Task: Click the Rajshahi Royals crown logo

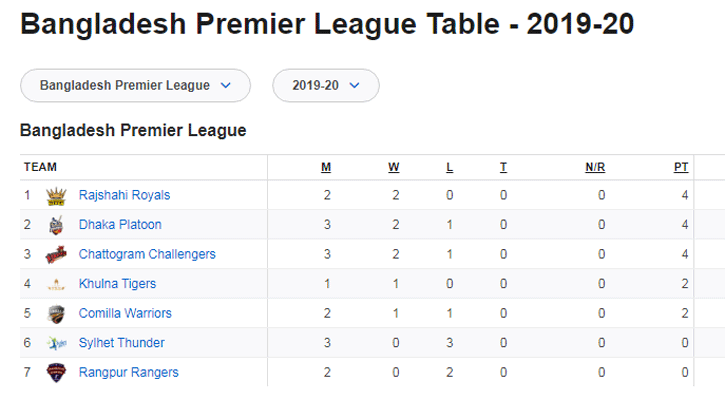Action: [x=56, y=196]
